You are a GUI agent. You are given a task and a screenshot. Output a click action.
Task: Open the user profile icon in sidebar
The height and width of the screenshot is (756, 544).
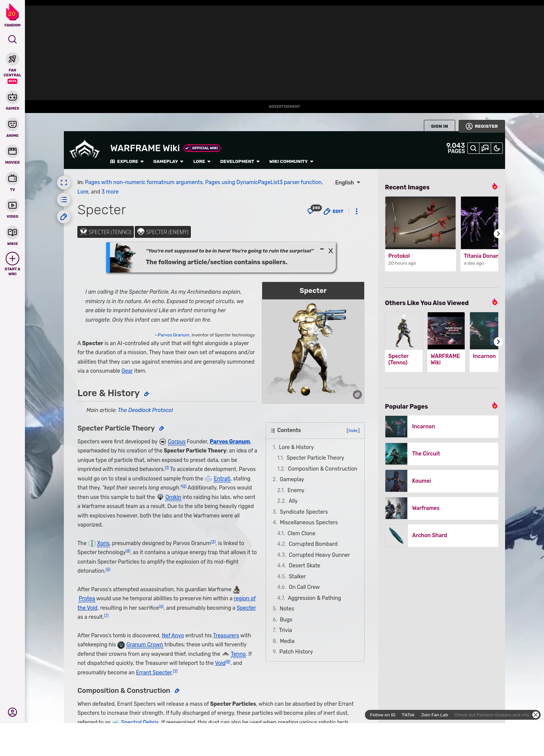click(x=12, y=712)
